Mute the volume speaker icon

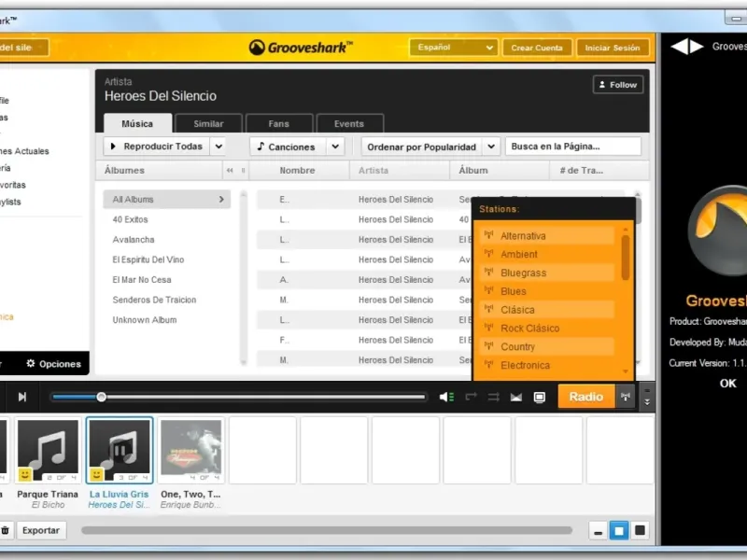tap(446, 397)
